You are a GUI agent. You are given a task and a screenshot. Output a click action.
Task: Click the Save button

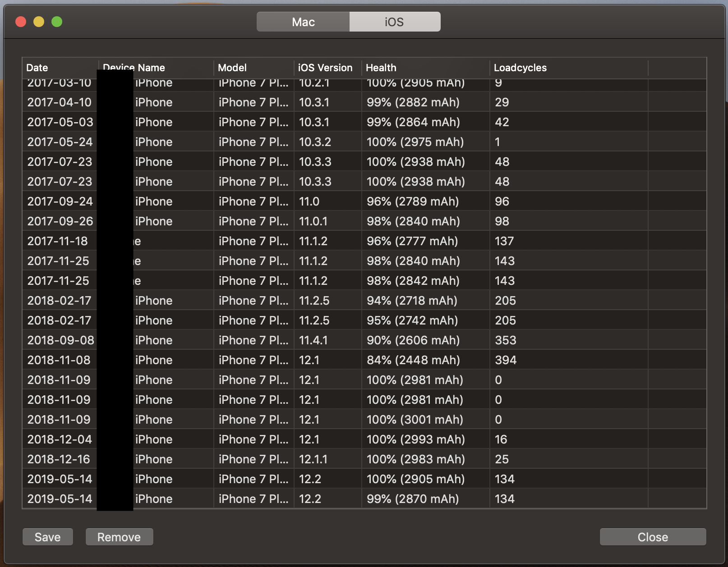[48, 537]
